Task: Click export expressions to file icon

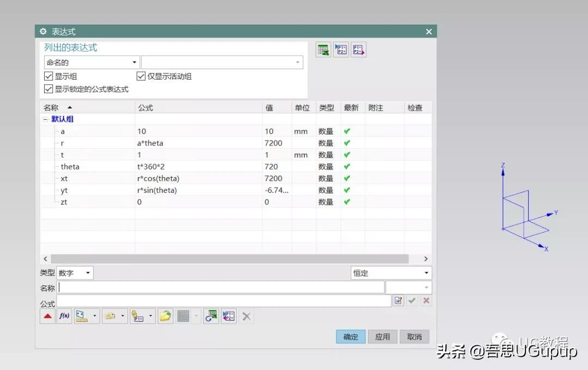Action: [x=358, y=50]
